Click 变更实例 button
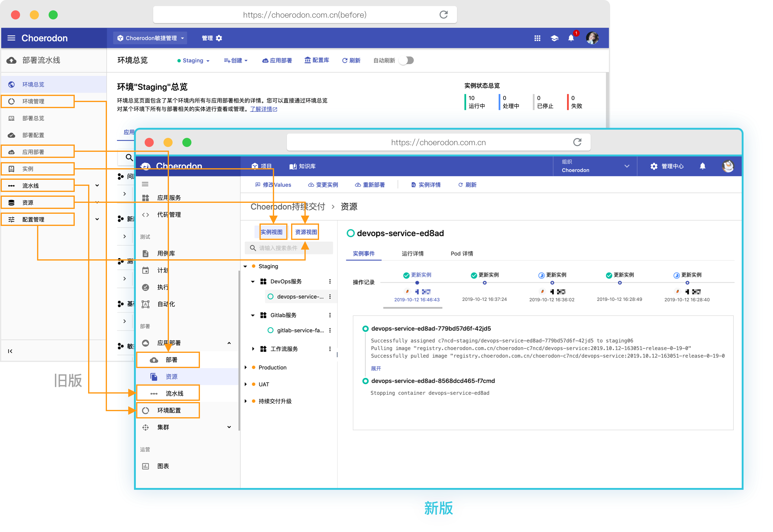 tap(323, 185)
